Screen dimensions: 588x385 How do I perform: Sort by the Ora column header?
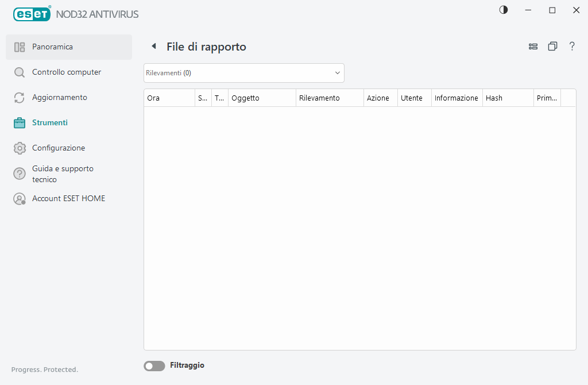tap(169, 98)
